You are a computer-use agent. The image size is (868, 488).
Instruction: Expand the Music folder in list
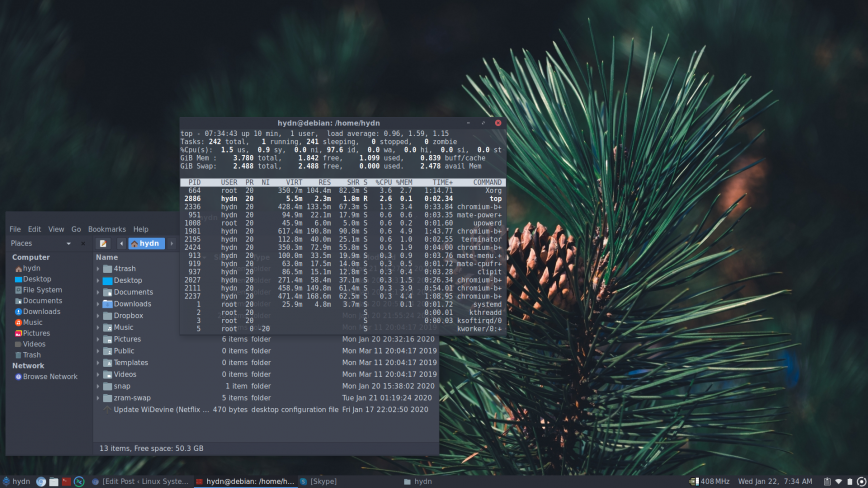(x=99, y=328)
